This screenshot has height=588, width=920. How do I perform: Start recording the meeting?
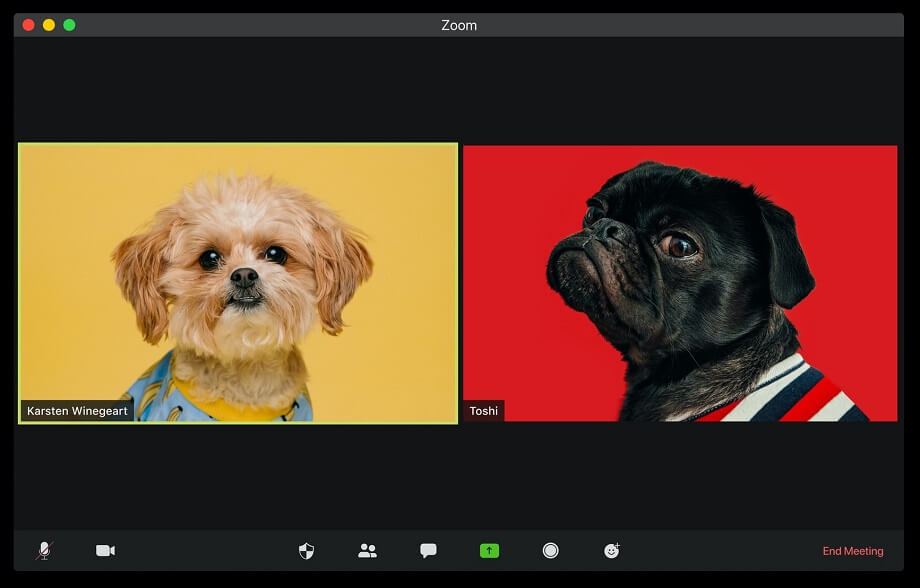point(550,551)
